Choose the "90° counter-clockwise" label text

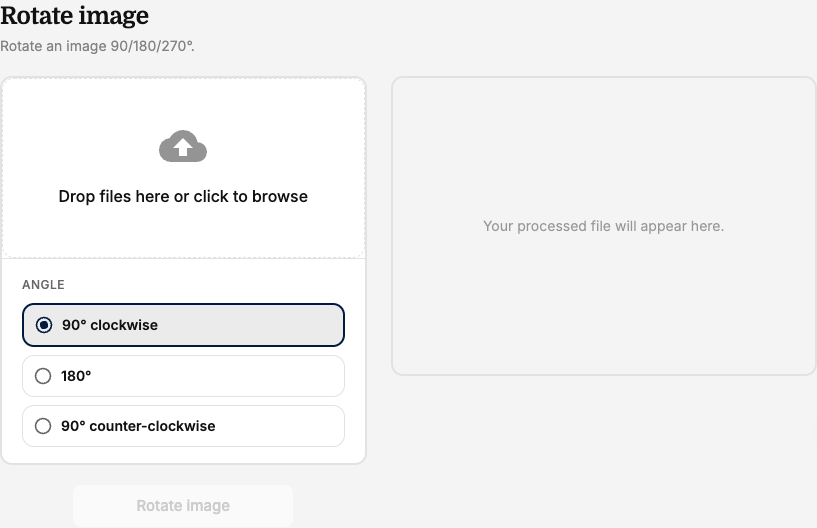[138, 426]
